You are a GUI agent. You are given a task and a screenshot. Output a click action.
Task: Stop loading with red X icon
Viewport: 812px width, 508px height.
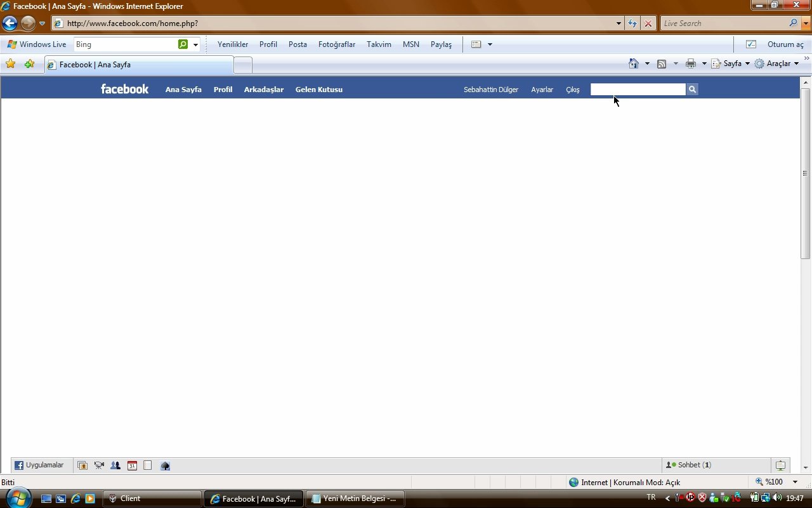tap(648, 23)
